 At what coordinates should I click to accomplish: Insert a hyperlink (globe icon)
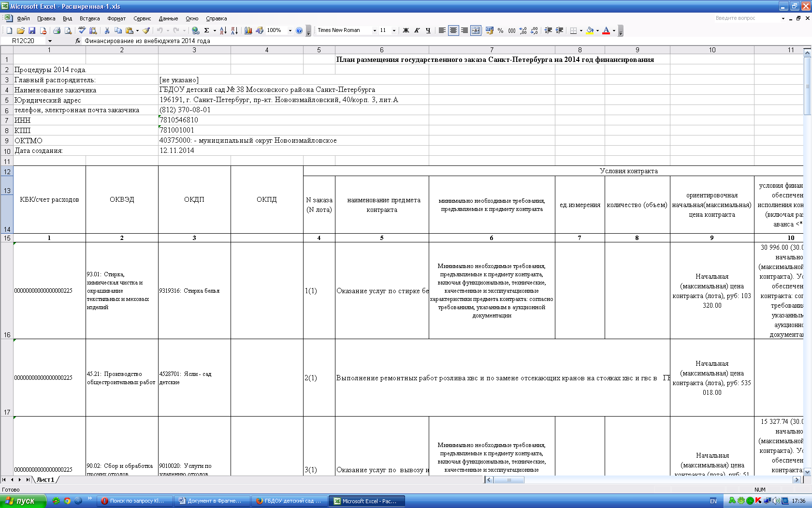pyautogui.click(x=195, y=30)
